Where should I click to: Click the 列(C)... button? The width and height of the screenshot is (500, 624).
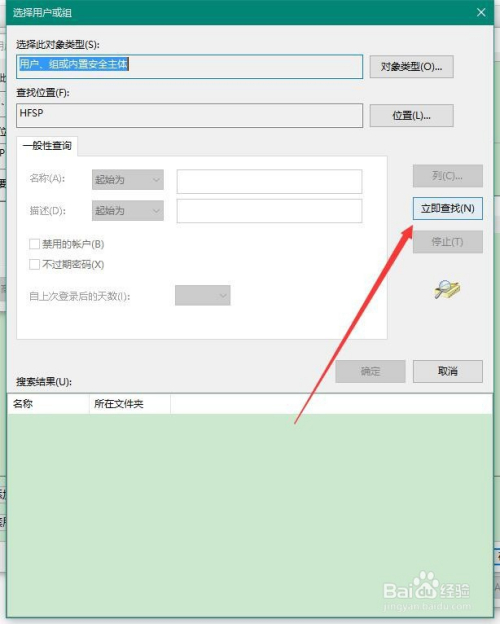(x=447, y=176)
